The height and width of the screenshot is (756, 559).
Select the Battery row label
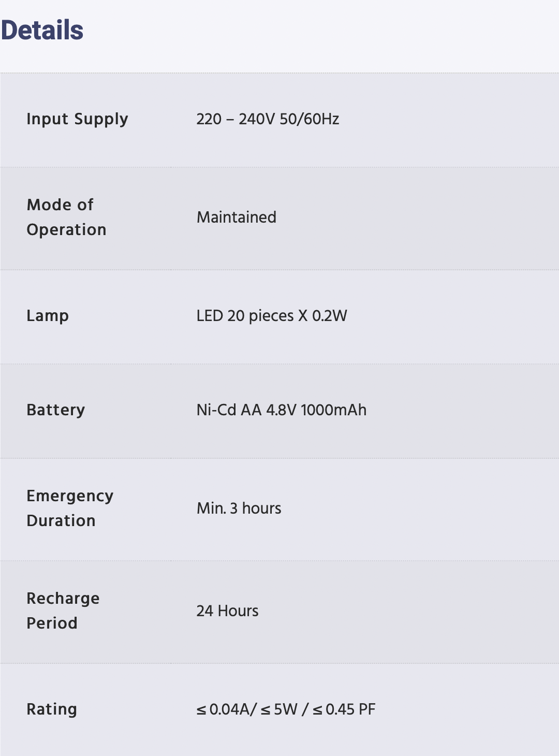click(56, 410)
